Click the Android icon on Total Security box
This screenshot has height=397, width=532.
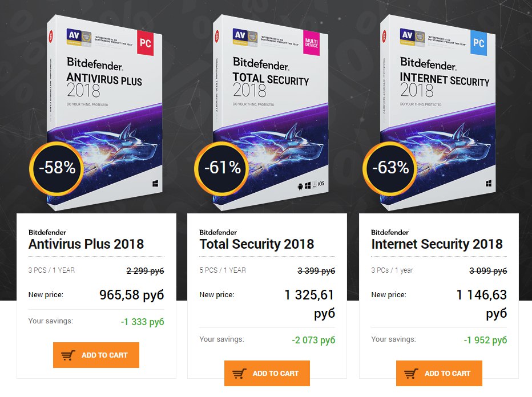pyautogui.click(x=300, y=187)
